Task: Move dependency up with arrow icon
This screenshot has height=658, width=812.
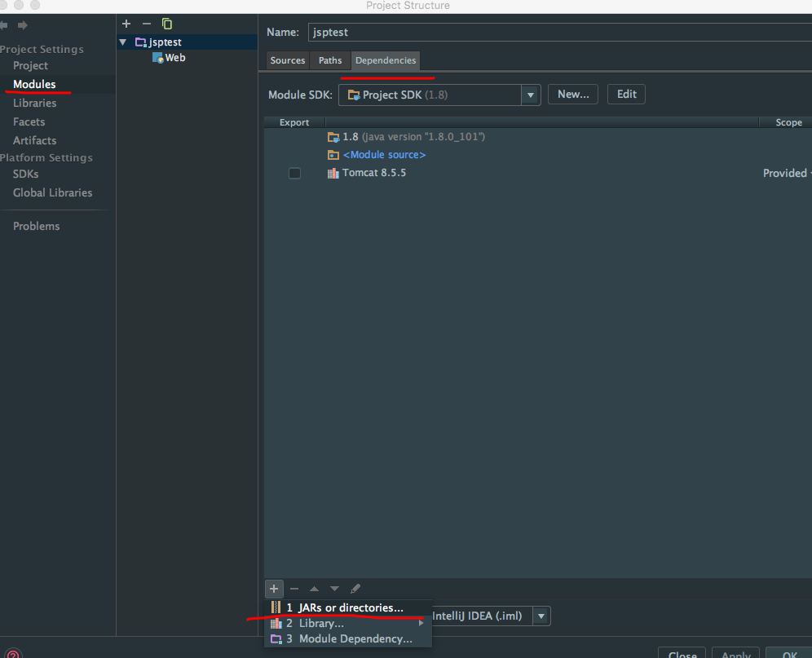Action: (x=315, y=589)
